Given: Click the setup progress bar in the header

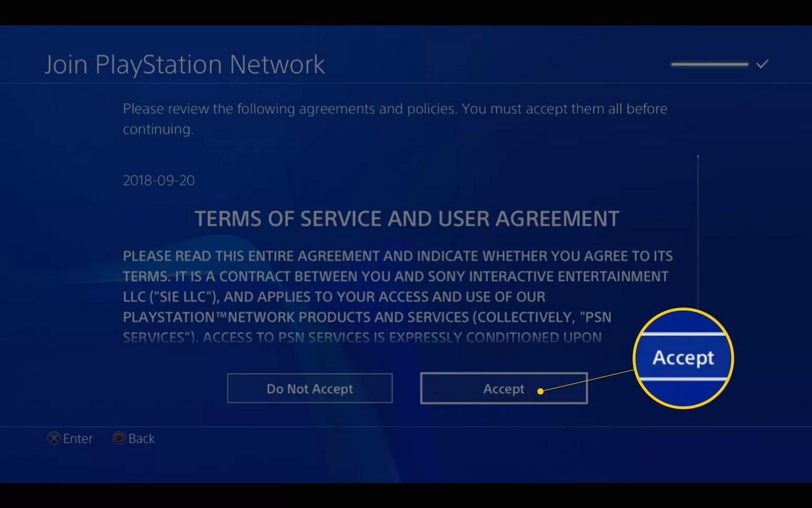Looking at the screenshot, I should tap(710, 64).
